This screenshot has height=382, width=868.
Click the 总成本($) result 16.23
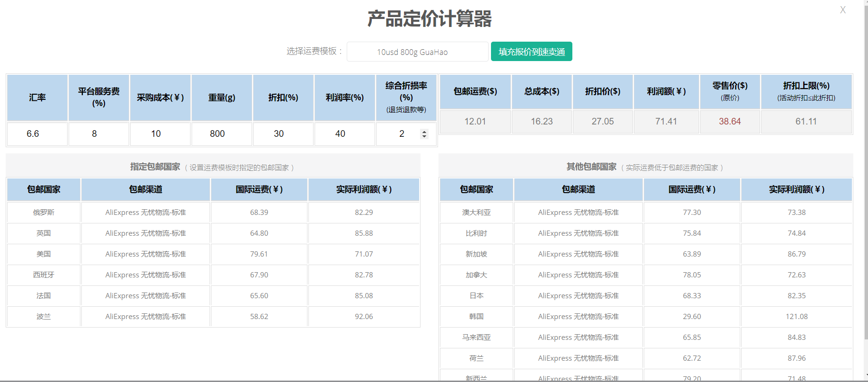pyautogui.click(x=542, y=122)
